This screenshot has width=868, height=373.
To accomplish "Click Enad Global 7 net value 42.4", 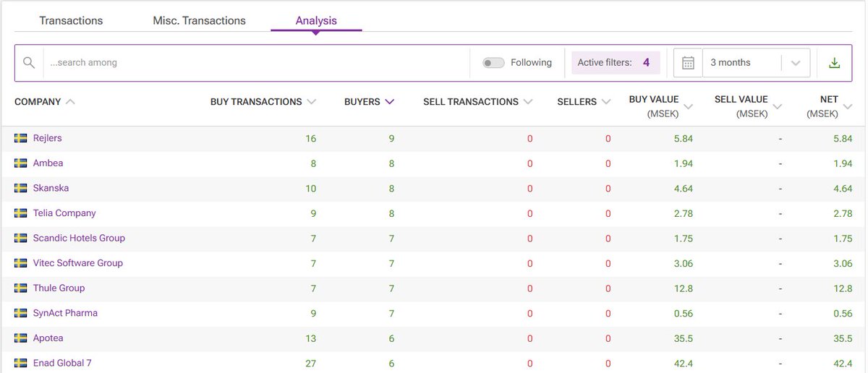I will pyautogui.click(x=843, y=363).
